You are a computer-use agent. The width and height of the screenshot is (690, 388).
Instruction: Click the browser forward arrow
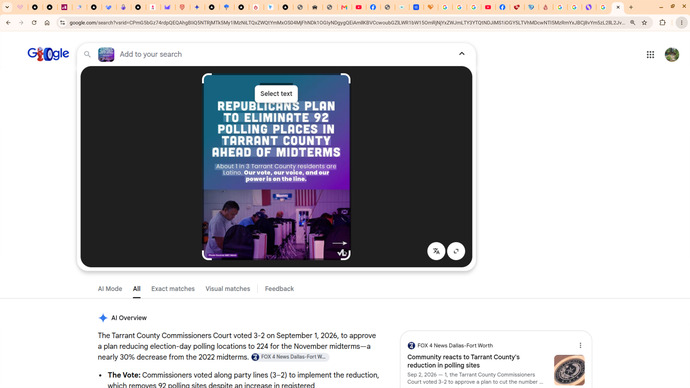[x=21, y=22]
